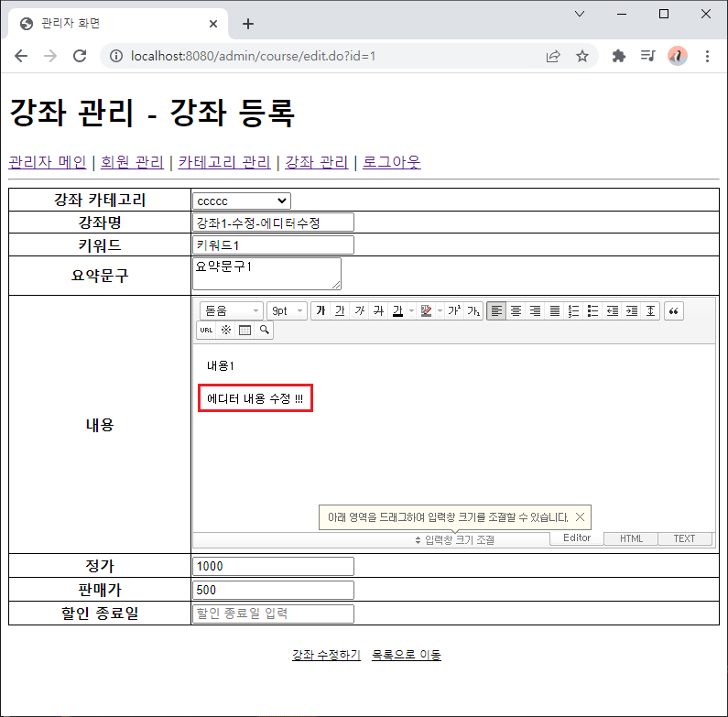Align text left in the editor
This screenshot has width=728, height=717.
(496, 310)
